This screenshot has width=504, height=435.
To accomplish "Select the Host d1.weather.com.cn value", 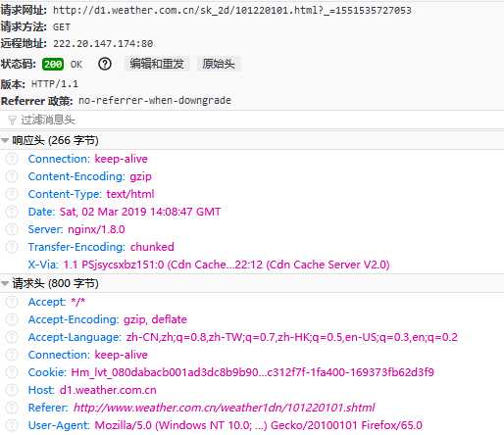I will 108,390.
